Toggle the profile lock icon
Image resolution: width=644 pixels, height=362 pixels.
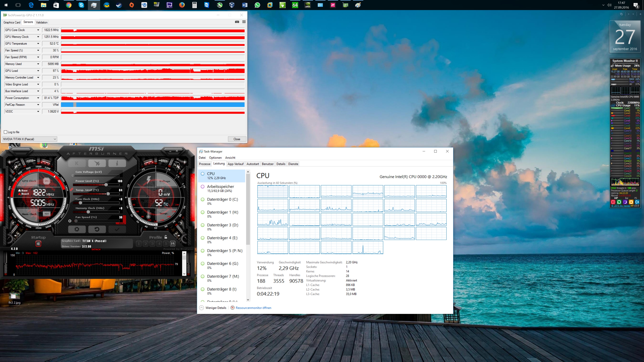[166, 237]
